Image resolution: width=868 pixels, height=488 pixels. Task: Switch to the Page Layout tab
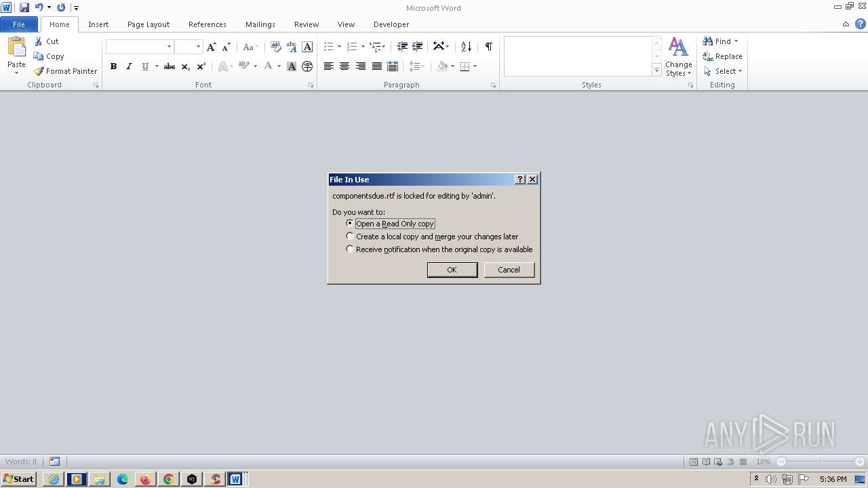click(x=149, y=24)
